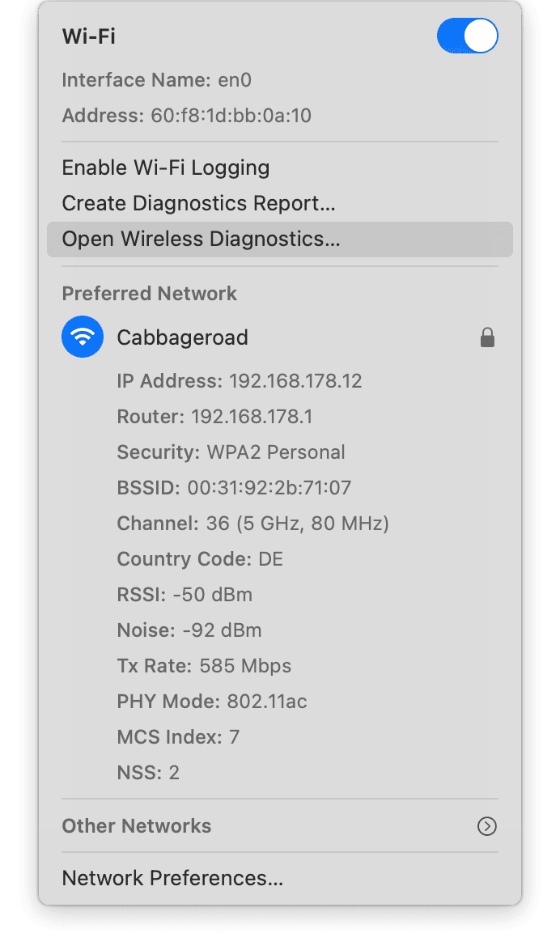Expand the Other Networks list
Viewport: 560px width, 950px height.
point(136,826)
